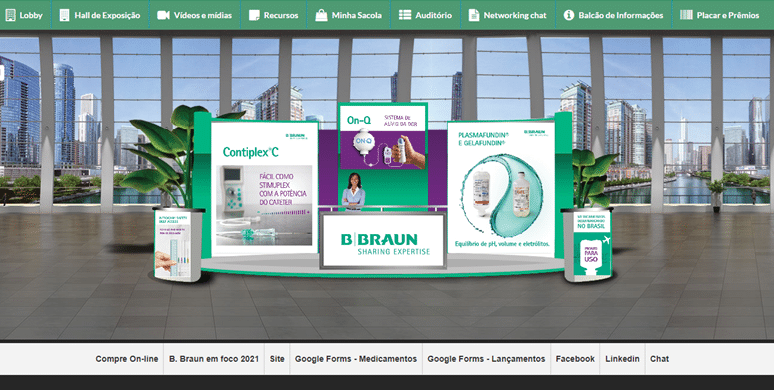
Task: Click the Networking chat page icon
Action: 474,15
